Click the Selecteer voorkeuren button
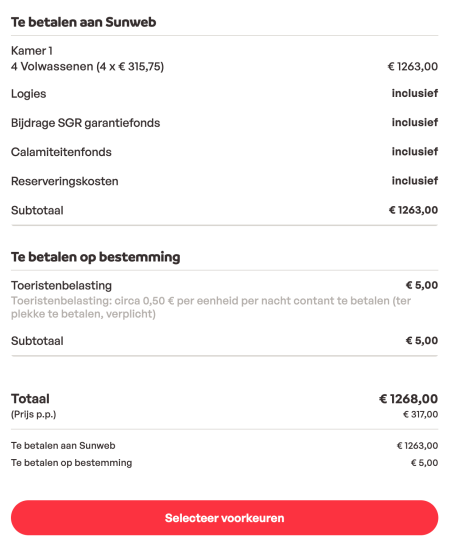 tap(224, 518)
